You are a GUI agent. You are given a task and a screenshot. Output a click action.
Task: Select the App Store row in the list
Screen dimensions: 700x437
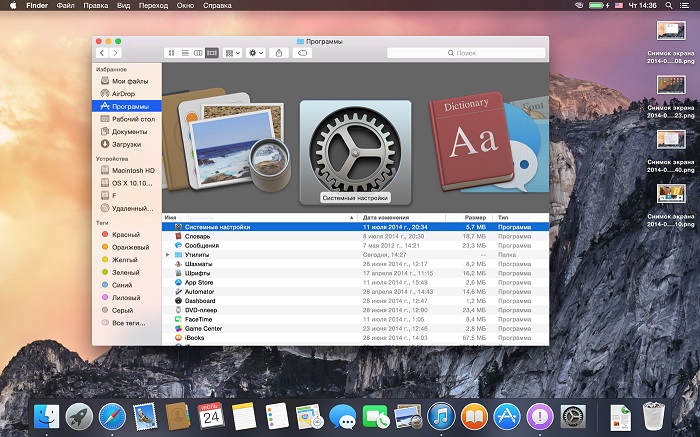[x=355, y=283]
